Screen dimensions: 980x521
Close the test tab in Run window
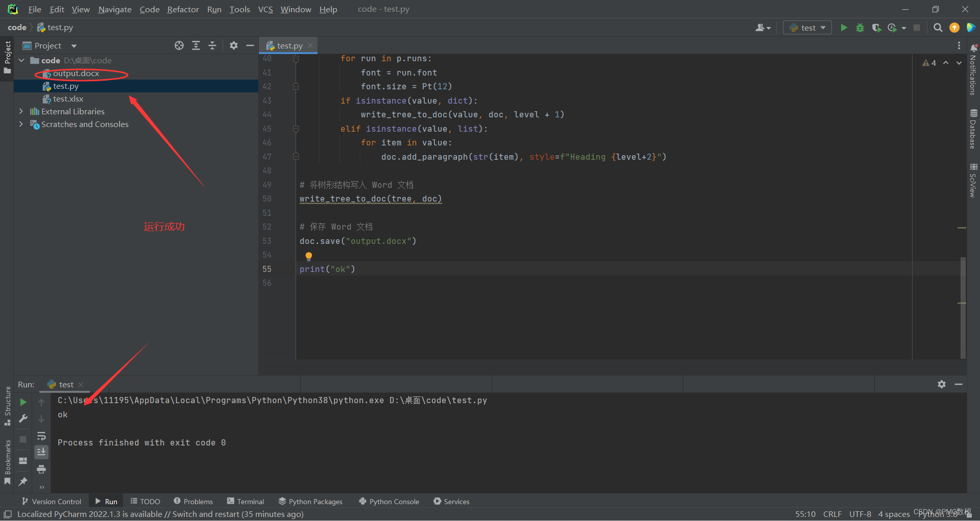coord(81,385)
